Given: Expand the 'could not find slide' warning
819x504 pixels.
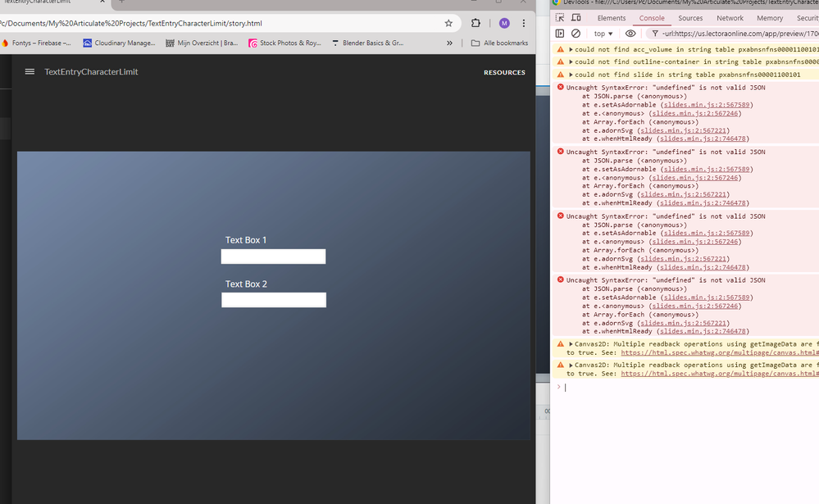Looking at the screenshot, I should (x=571, y=75).
